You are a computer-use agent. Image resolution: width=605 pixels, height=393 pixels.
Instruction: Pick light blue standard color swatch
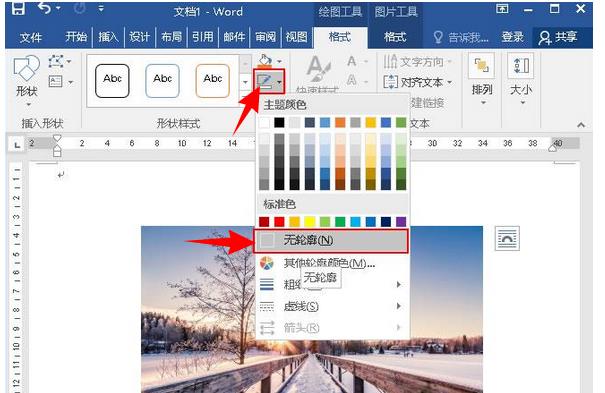point(355,222)
